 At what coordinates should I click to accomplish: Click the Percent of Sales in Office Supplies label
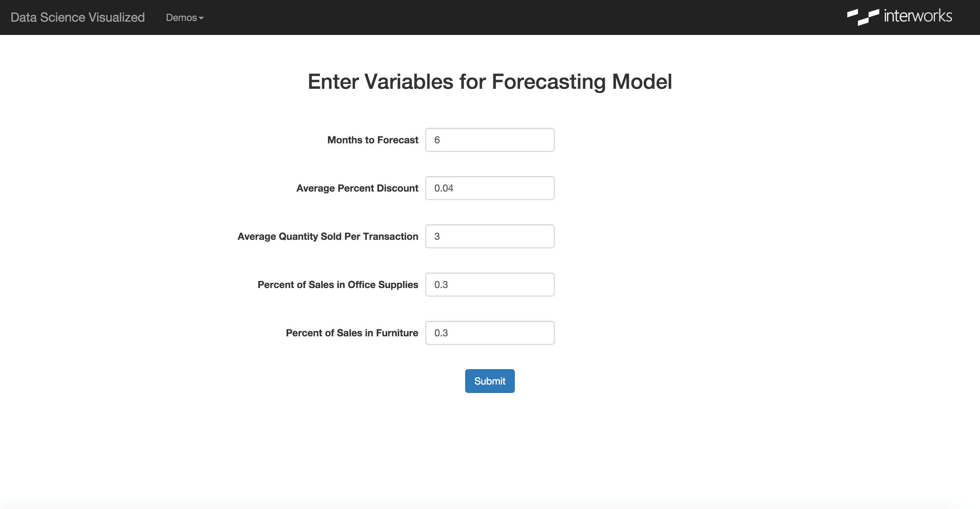tap(337, 285)
